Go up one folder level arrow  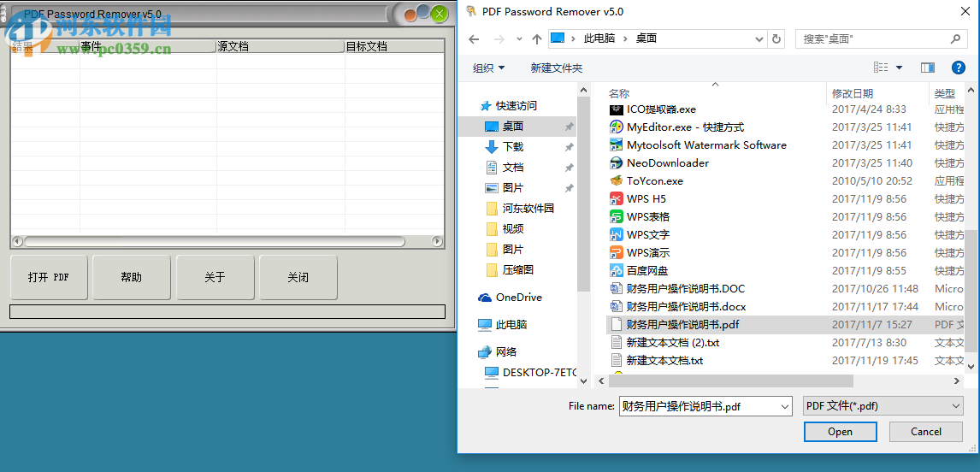(x=536, y=38)
